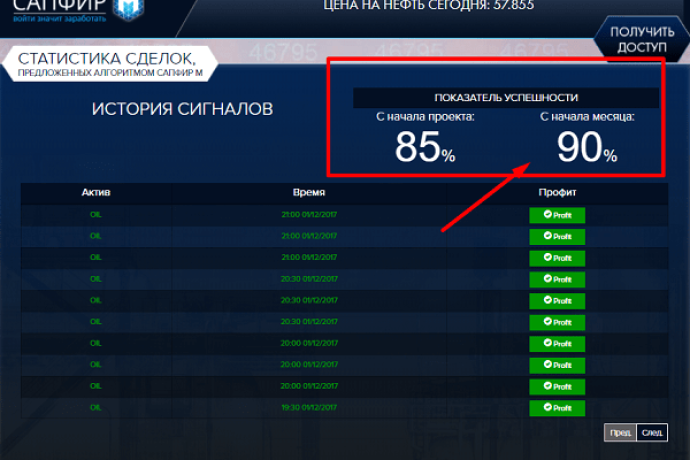Viewport: 690px width, 460px height.
Task: Click the Сапфир M shield logo icon
Action: (128, 9)
